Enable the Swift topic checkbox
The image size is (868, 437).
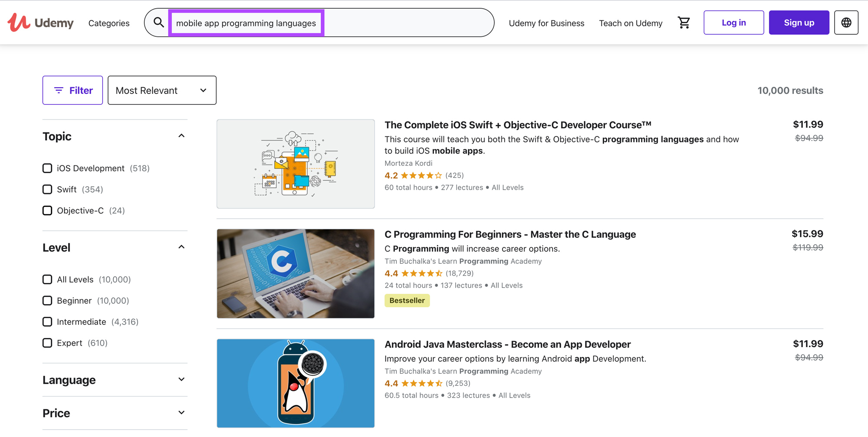47,190
